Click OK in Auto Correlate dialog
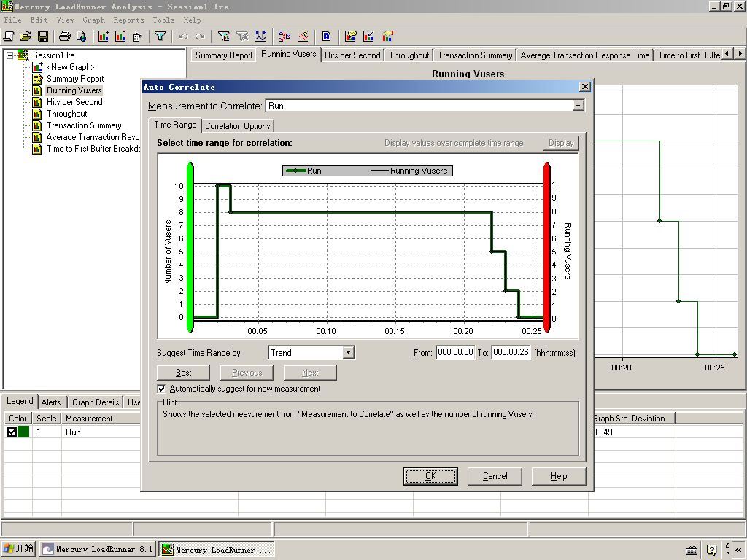This screenshot has width=747, height=560. point(430,476)
